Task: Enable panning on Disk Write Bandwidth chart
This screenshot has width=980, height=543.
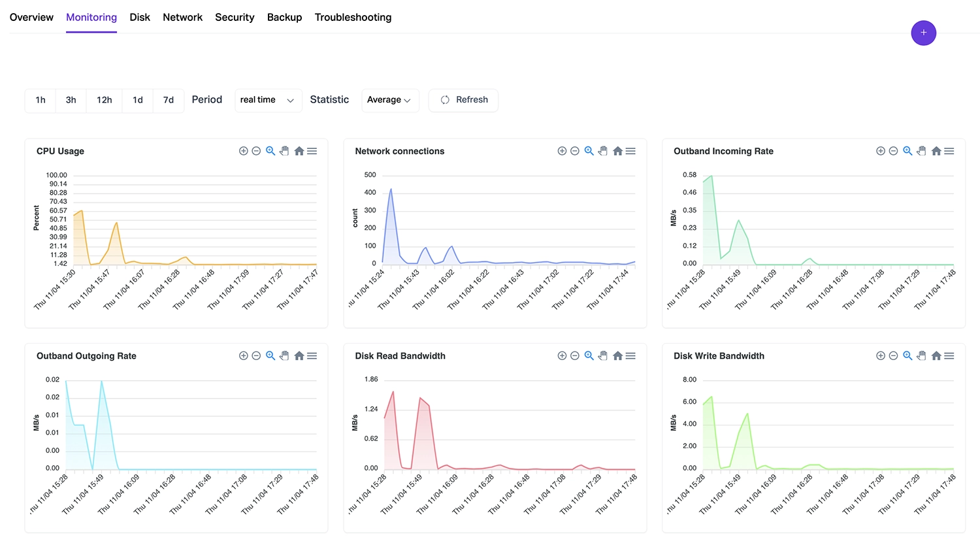Action: pyautogui.click(x=921, y=356)
